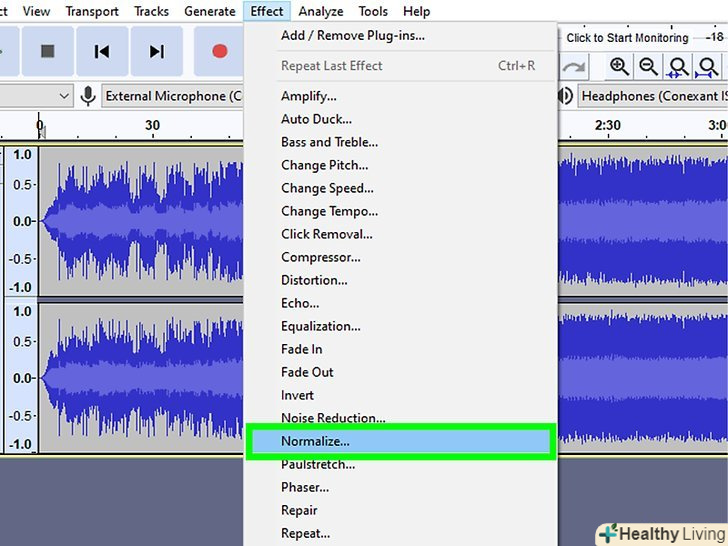The image size is (728, 546).
Task: Click the lower channel waveform
Action: point(141,378)
